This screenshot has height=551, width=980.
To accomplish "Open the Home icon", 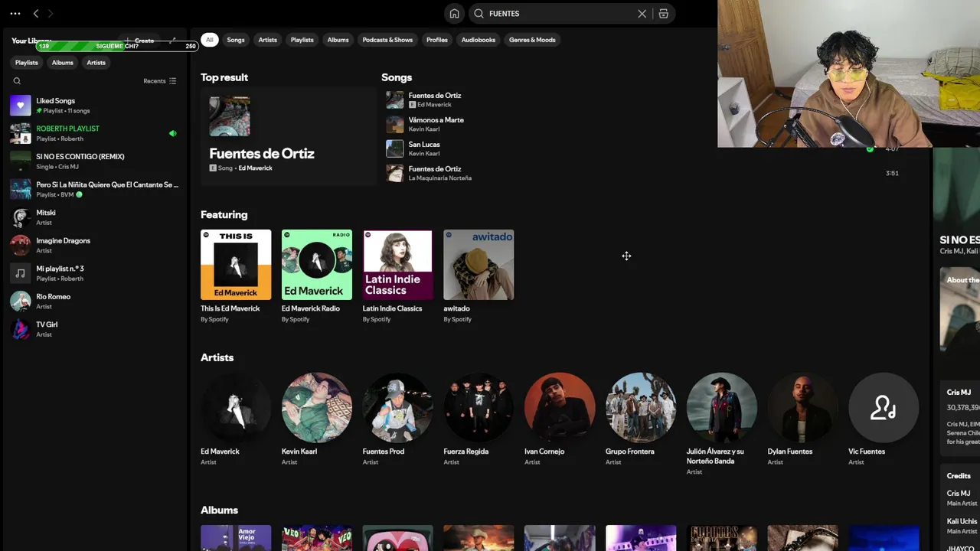I will pos(455,14).
